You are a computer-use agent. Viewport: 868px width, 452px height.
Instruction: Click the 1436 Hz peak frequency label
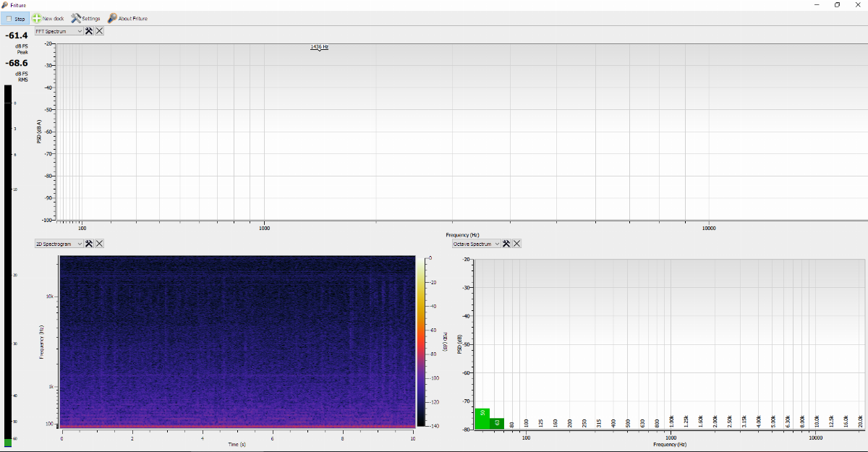tap(320, 47)
